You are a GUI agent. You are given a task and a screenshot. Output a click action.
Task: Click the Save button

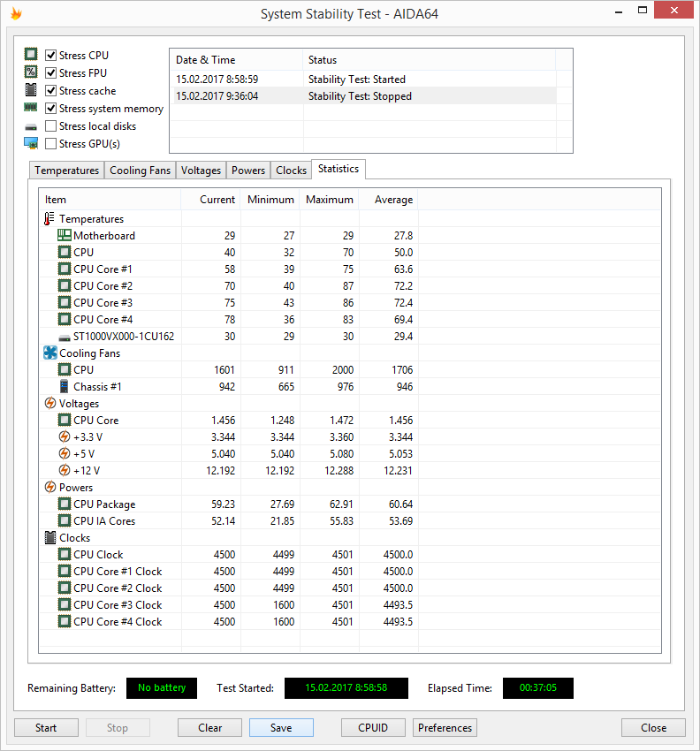pos(281,727)
